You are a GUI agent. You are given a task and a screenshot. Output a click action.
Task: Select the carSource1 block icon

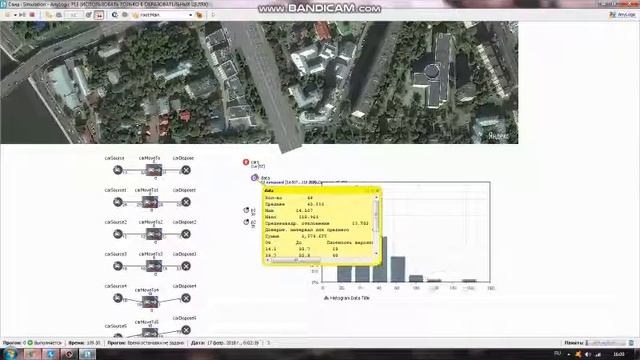(x=118, y=202)
